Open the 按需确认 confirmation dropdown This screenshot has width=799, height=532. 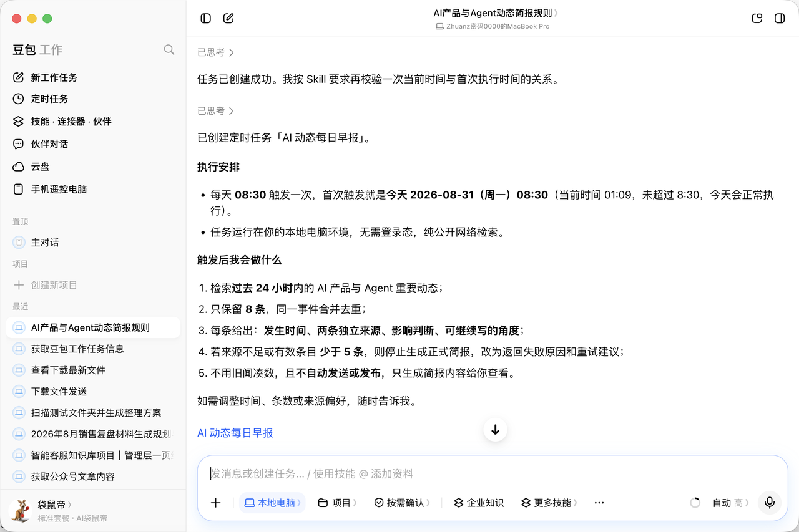tap(403, 503)
